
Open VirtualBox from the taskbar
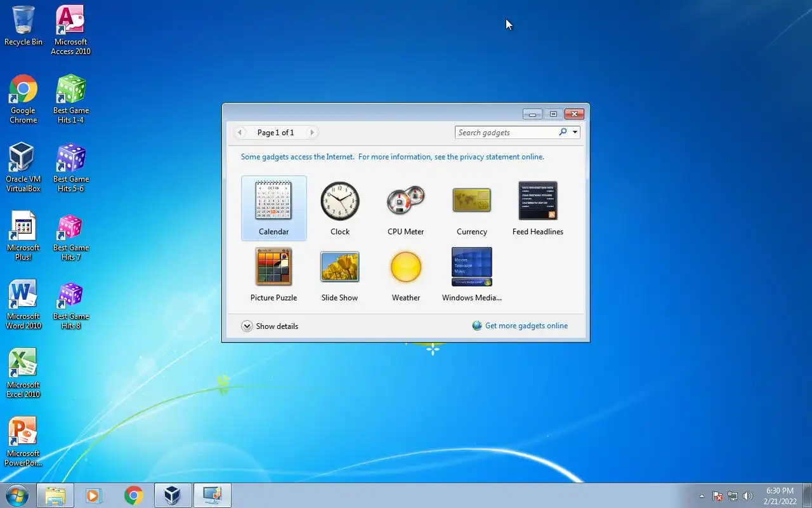[x=173, y=495]
